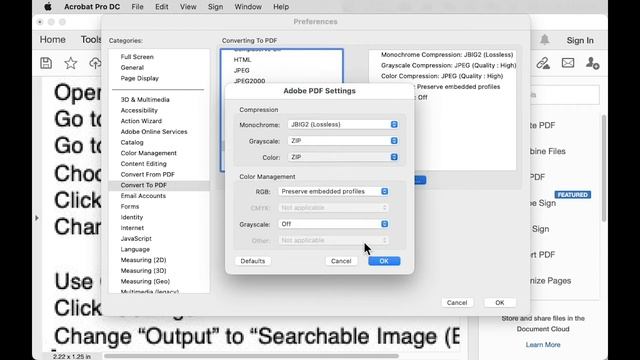640x360 pixels.
Task: Select Adobe Online Services category
Action: point(154,131)
